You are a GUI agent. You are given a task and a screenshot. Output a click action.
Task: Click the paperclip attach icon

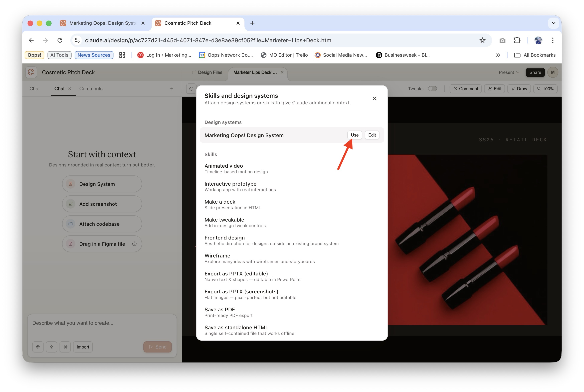pyautogui.click(x=52, y=347)
